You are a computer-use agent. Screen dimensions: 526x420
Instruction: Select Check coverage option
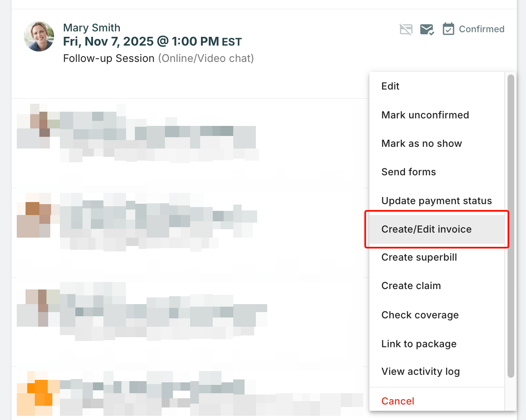(420, 315)
